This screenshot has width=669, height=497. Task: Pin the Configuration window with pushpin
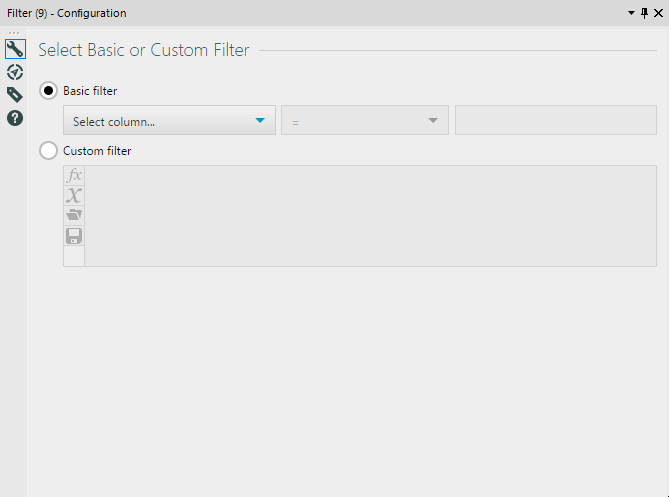tap(645, 13)
